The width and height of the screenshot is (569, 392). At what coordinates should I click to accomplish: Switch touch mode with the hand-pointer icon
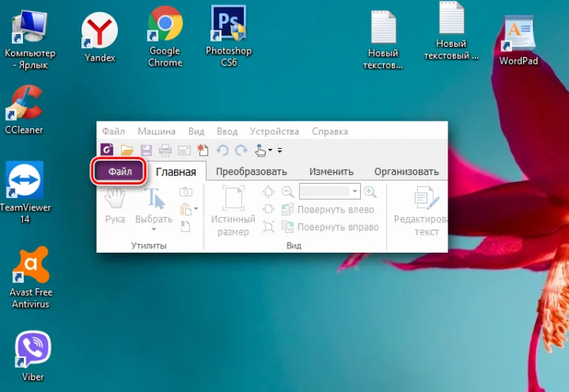[260, 150]
